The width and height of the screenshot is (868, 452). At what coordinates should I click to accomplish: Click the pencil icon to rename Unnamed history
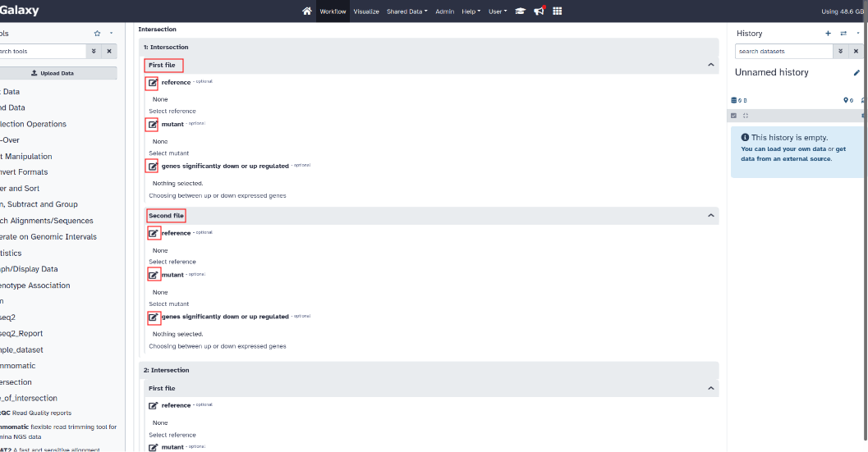click(857, 73)
